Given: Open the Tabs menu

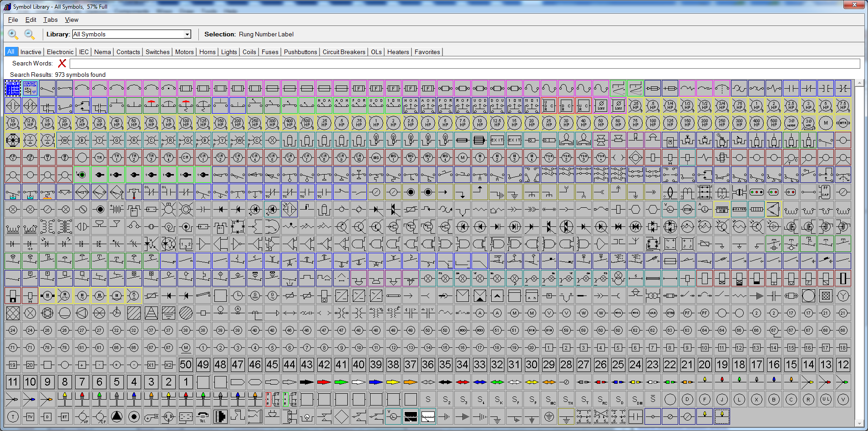Looking at the screenshot, I should coord(50,20).
